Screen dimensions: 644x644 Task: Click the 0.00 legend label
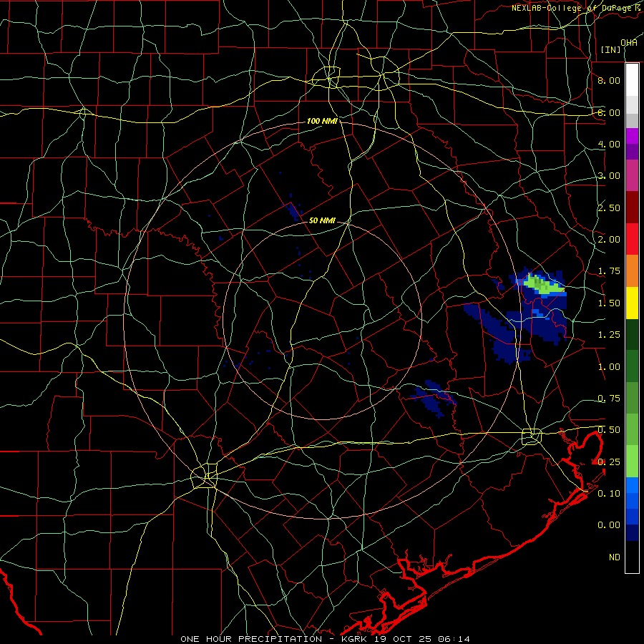point(609,525)
